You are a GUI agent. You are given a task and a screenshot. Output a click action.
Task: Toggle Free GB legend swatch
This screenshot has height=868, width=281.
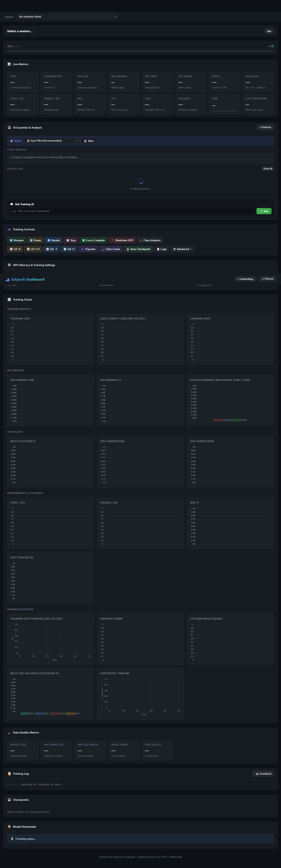pyautogui.click(x=235, y=420)
